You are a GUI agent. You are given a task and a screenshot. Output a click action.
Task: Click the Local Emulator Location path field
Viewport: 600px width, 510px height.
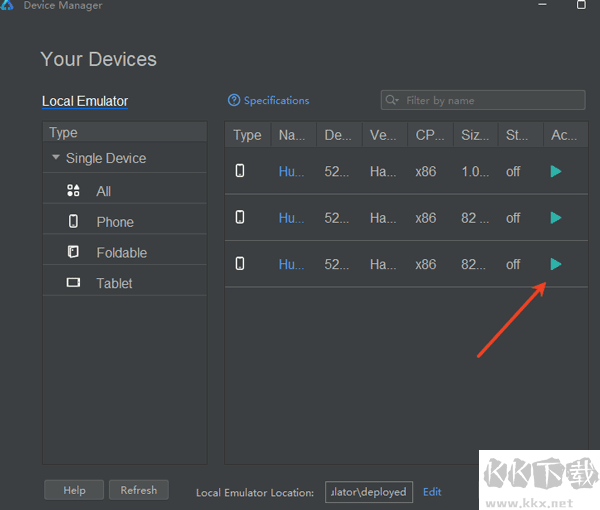click(x=368, y=492)
